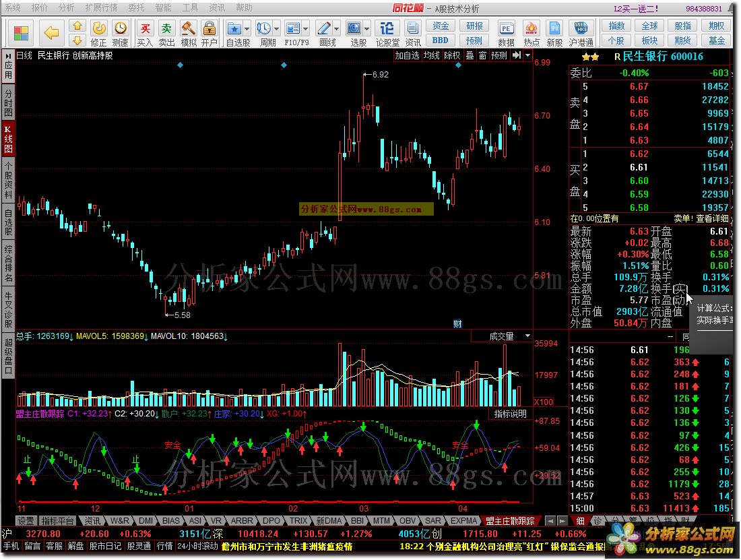Open the 指标说明 link

pyautogui.click(x=510, y=414)
